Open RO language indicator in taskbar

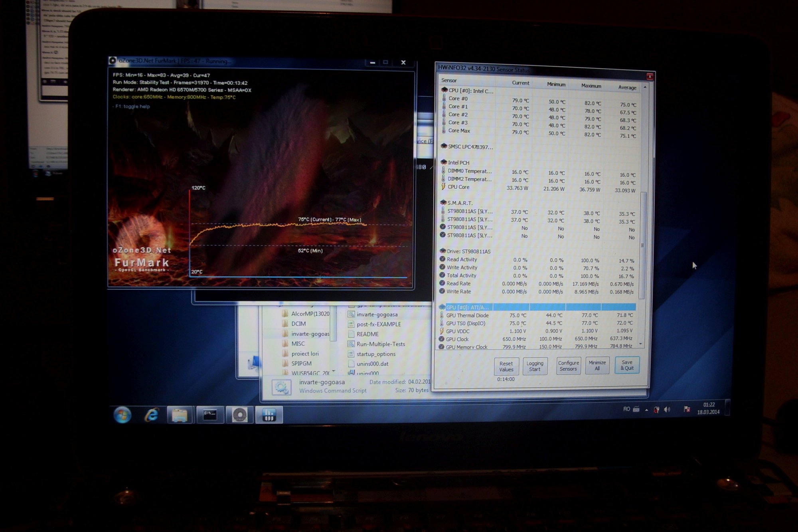[x=626, y=409]
